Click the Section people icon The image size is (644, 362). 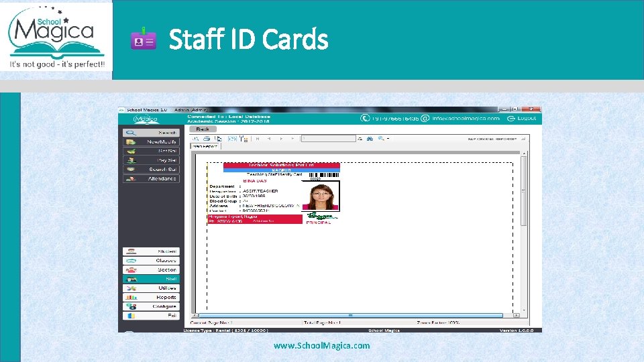pyautogui.click(x=131, y=269)
